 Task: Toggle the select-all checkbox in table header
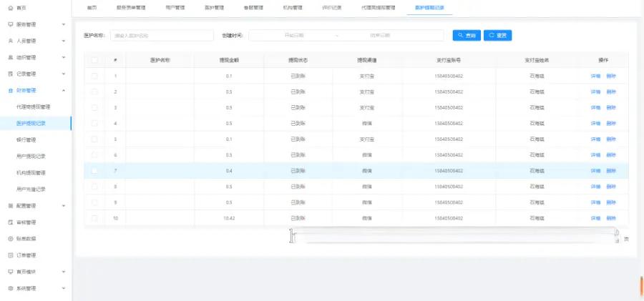[x=94, y=60]
